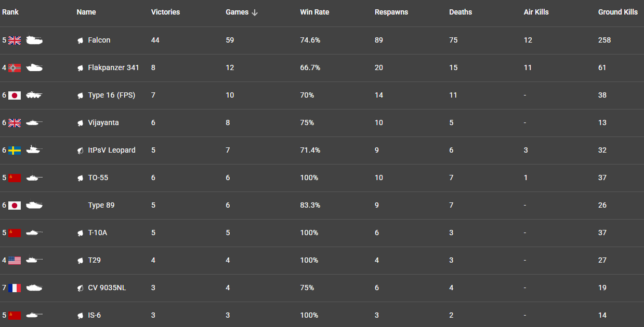Open the T-10A vehicle name link
Viewport: 644px width, 327px height.
tap(98, 233)
